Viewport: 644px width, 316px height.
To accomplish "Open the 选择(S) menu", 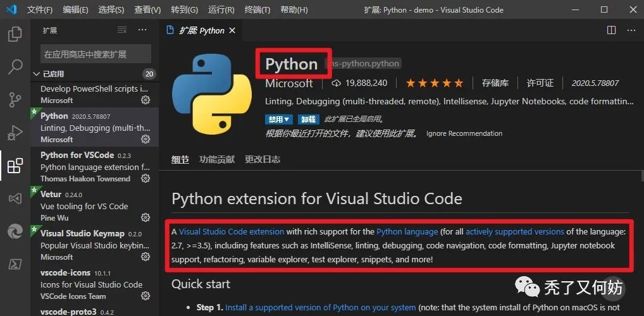I will pyautogui.click(x=111, y=9).
